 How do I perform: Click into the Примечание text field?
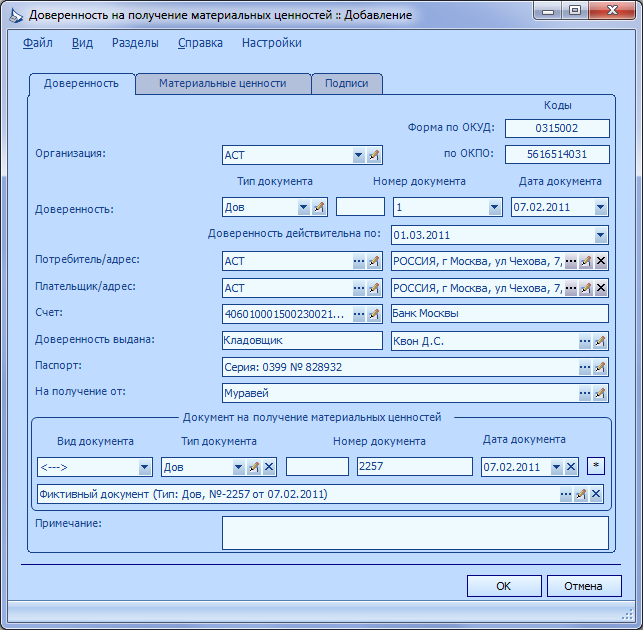(415, 532)
